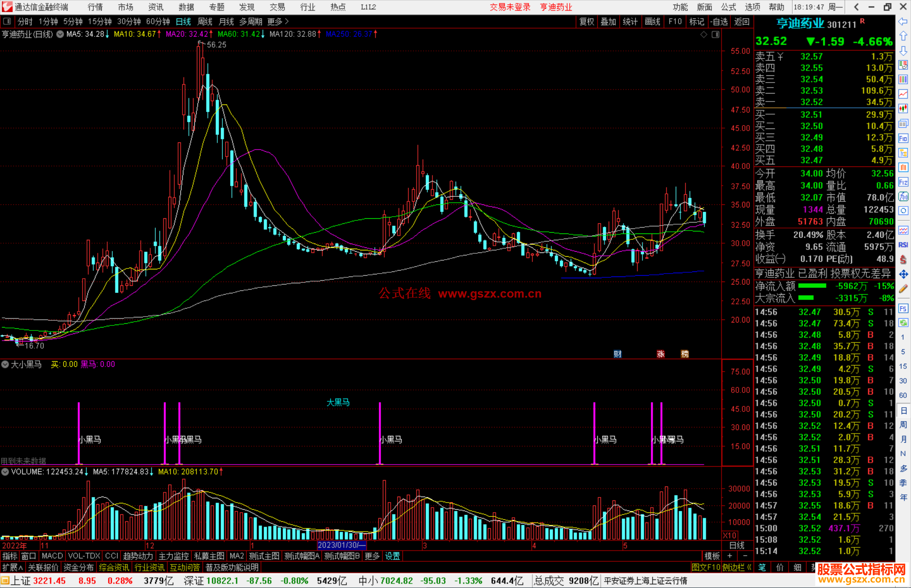
Task: Switch to the 周线 weekly chart tab
Action: coord(205,21)
